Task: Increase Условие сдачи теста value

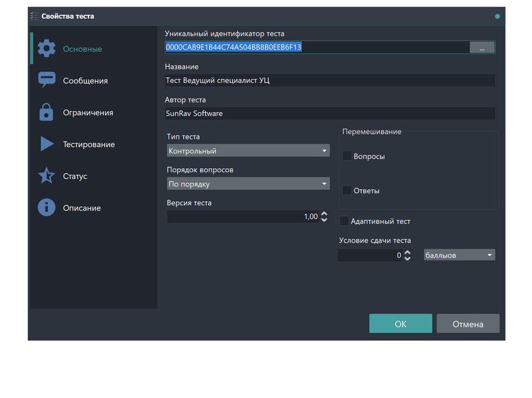Action: pyautogui.click(x=407, y=252)
